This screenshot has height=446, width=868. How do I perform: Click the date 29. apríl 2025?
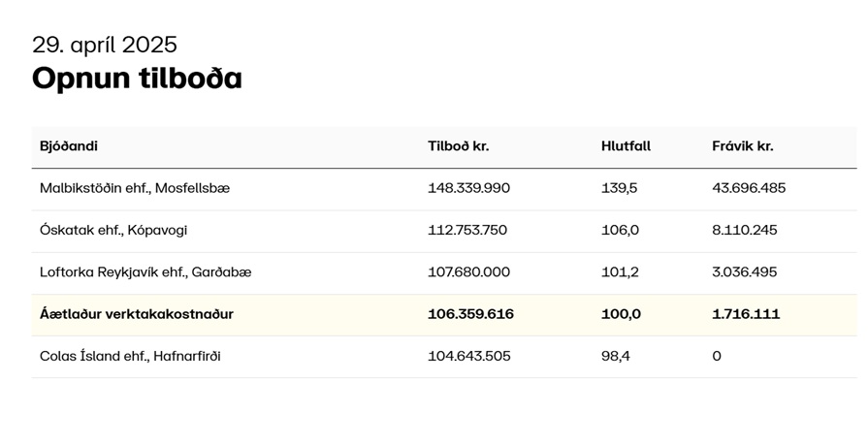click(x=105, y=45)
